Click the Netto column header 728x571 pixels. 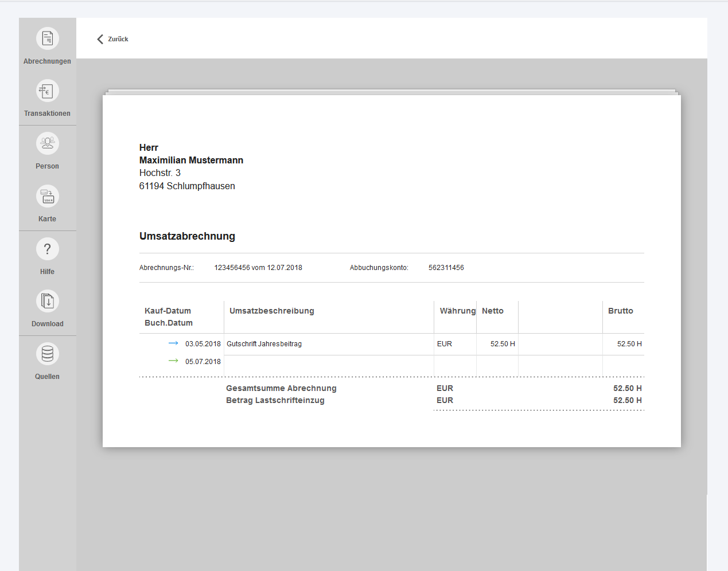tap(493, 311)
